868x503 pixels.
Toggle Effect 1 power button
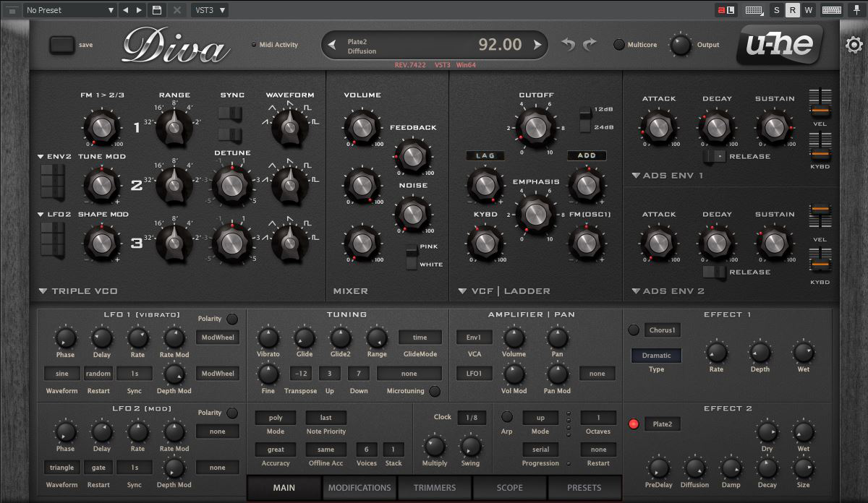pos(634,330)
